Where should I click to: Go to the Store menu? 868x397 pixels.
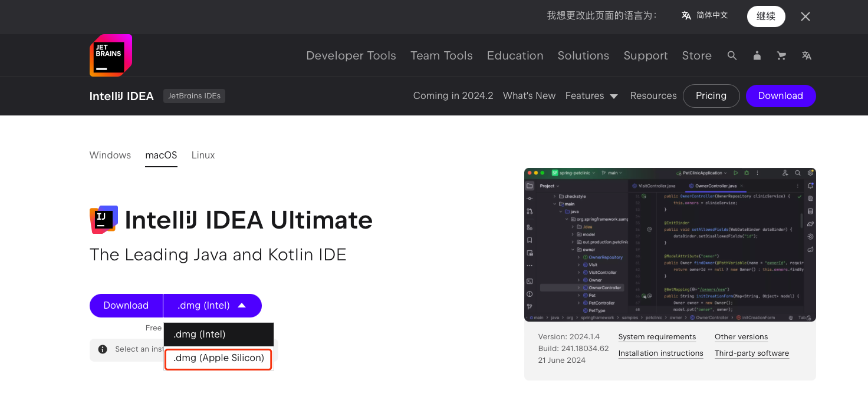coord(696,55)
